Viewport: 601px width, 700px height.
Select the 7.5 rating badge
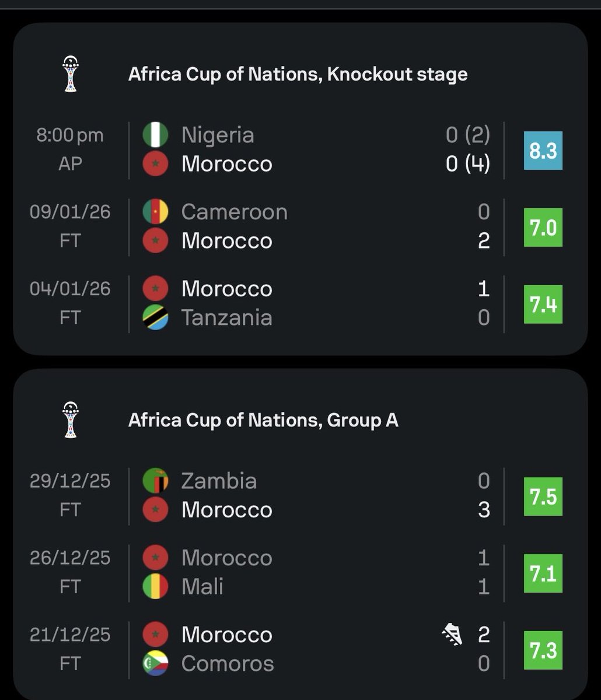click(x=543, y=496)
